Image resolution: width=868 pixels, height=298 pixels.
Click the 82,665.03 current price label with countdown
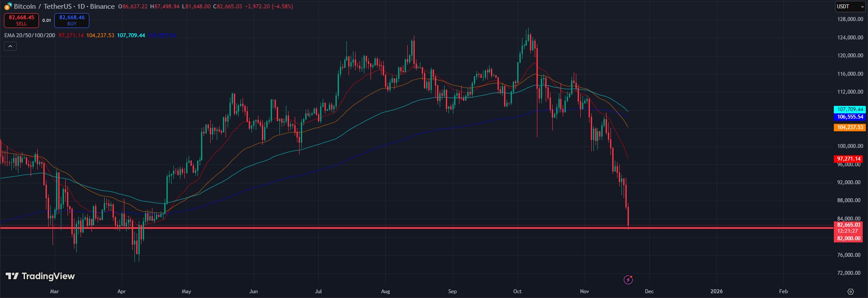849,228
